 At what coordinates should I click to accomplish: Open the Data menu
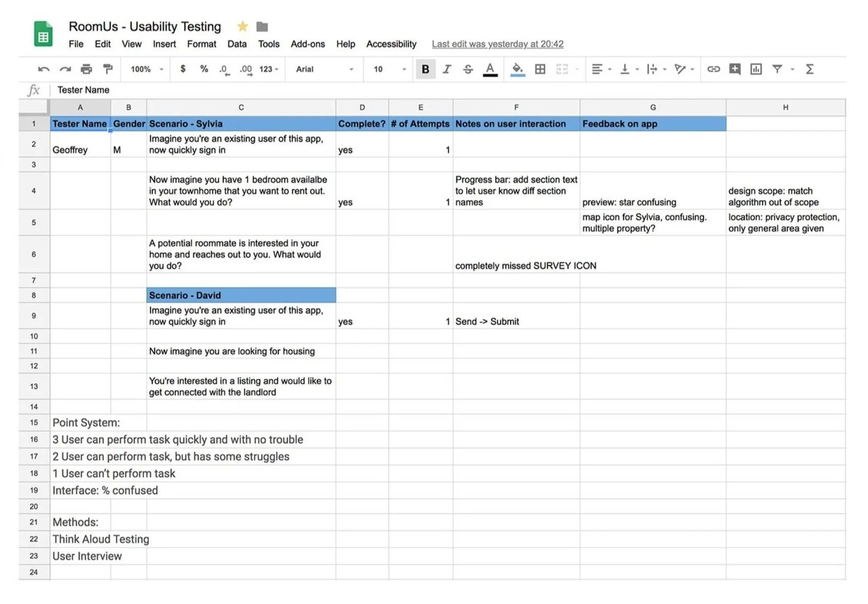[237, 44]
